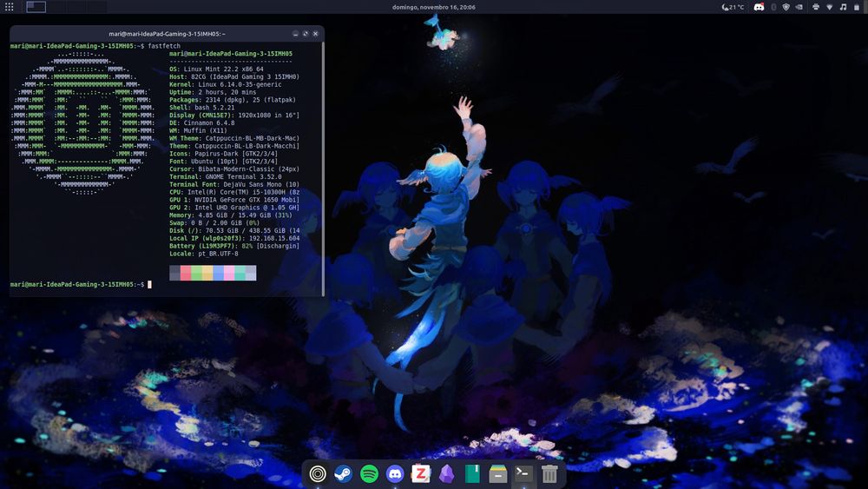Focus the Terminal from the dock
Screen dimensions: 868x489
[x=523, y=474]
